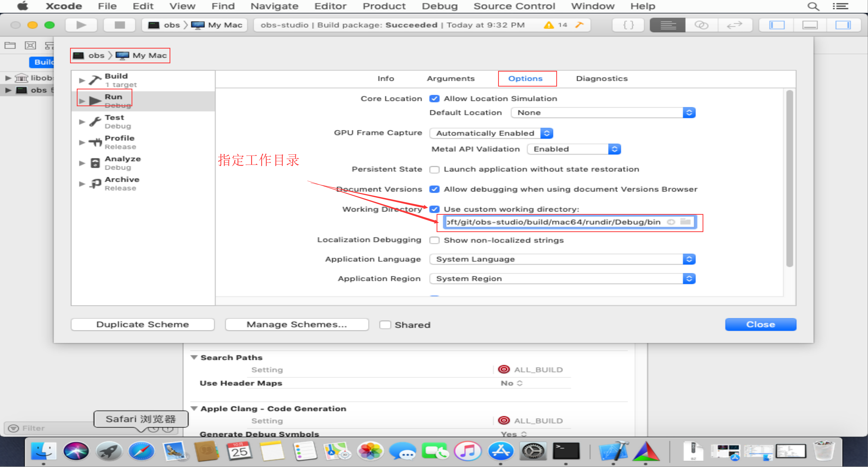
Task: Open Terminal from the Dock
Action: pyautogui.click(x=566, y=451)
